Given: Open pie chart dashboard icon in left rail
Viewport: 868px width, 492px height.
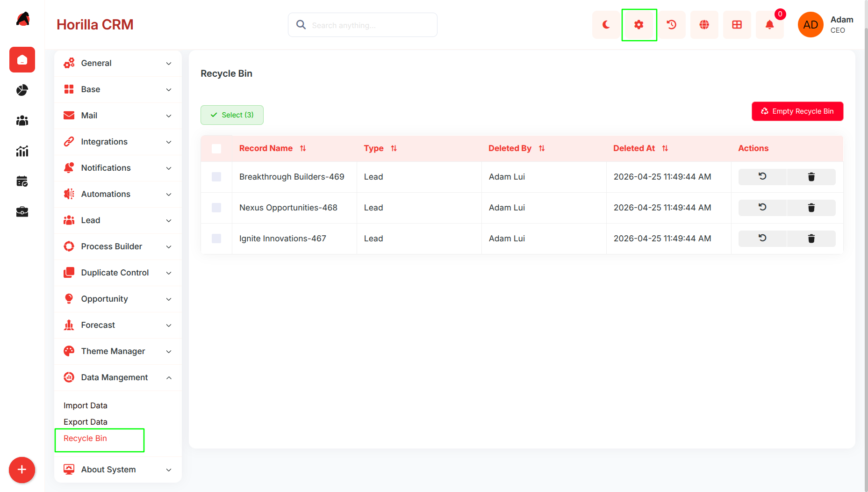Looking at the screenshot, I should [x=22, y=90].
